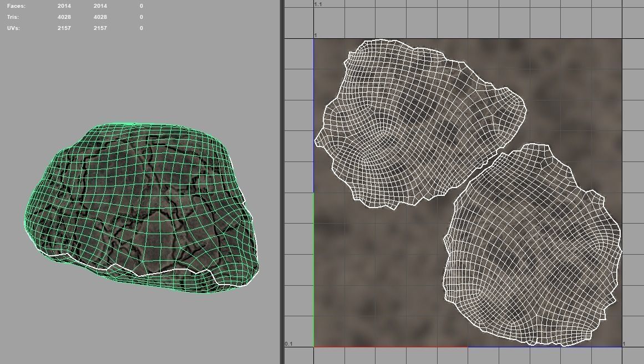Click the "Tris:" poly count label
Screen dimensions: 644x364
(x=13, y=17)
